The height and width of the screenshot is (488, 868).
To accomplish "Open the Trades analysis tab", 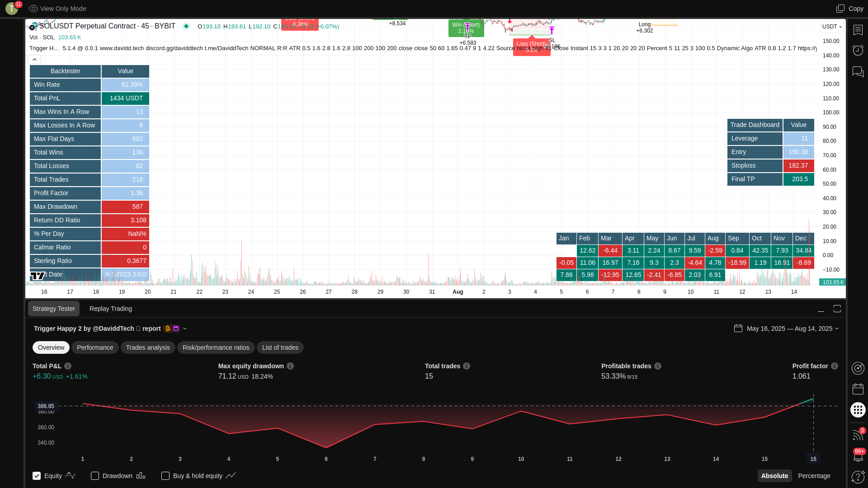I will tap(148, 347).
